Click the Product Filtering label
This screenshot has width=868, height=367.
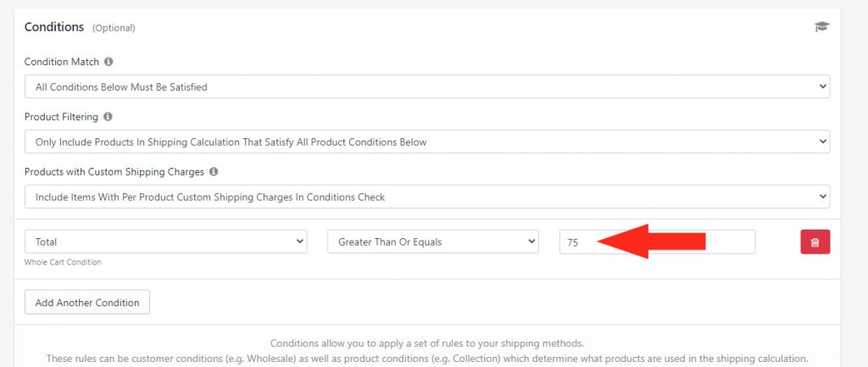(x=61, y=117)
